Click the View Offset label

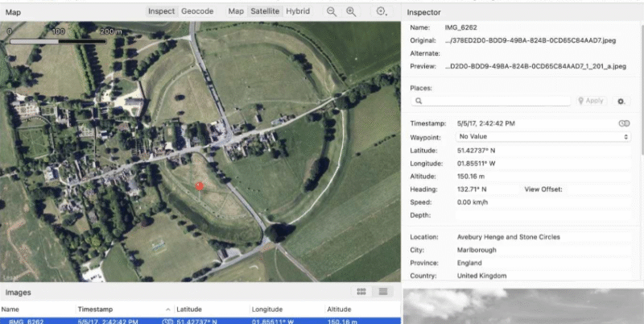(543, 189)
